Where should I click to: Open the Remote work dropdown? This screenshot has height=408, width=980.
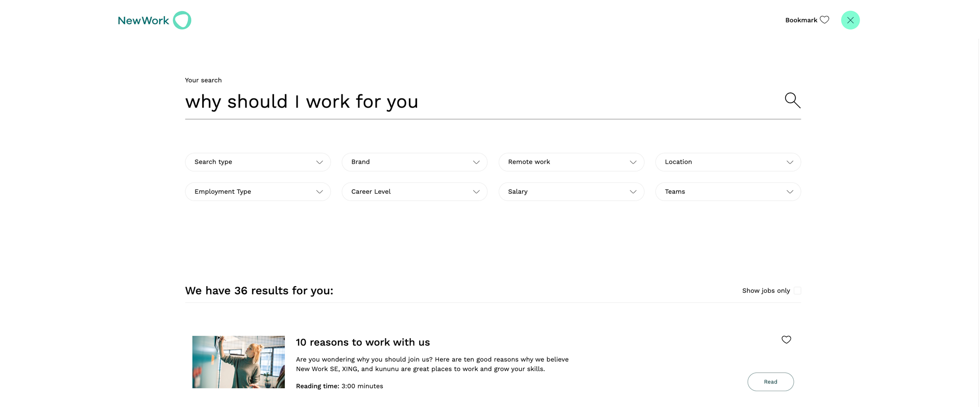571,162
